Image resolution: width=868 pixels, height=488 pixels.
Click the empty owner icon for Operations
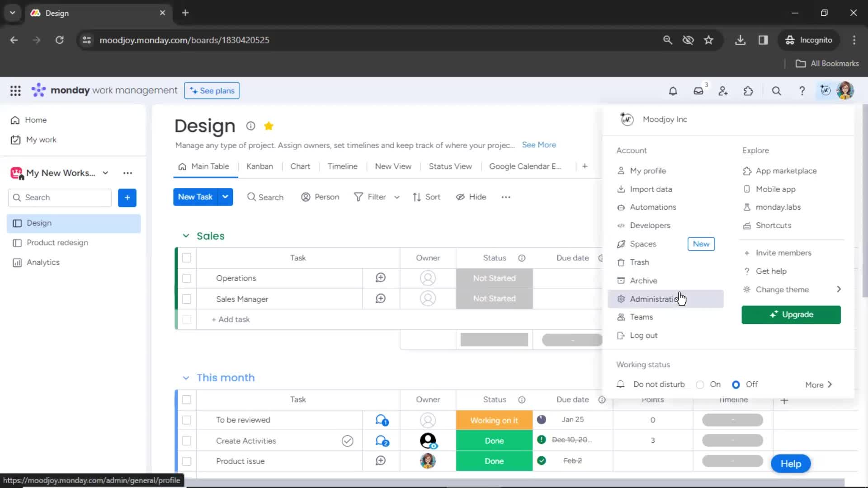click(428, 278)
